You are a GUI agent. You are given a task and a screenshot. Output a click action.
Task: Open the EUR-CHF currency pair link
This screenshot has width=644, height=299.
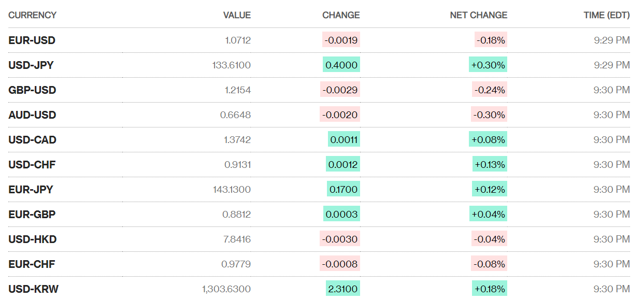coord(32,264)
